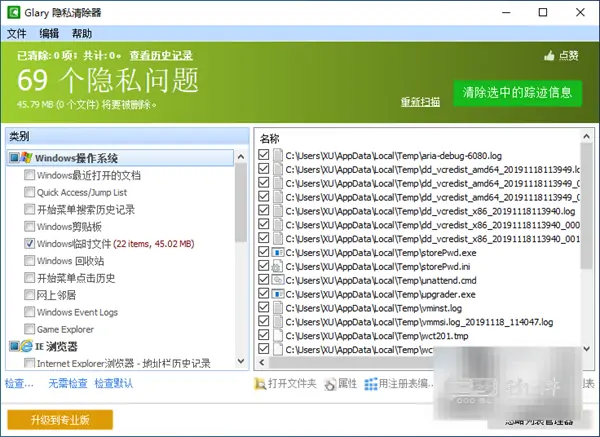Uncheck the aria-debug-6080.log file checkbox
The height and width of the screenshot is (437, 600).
point(264,155)
